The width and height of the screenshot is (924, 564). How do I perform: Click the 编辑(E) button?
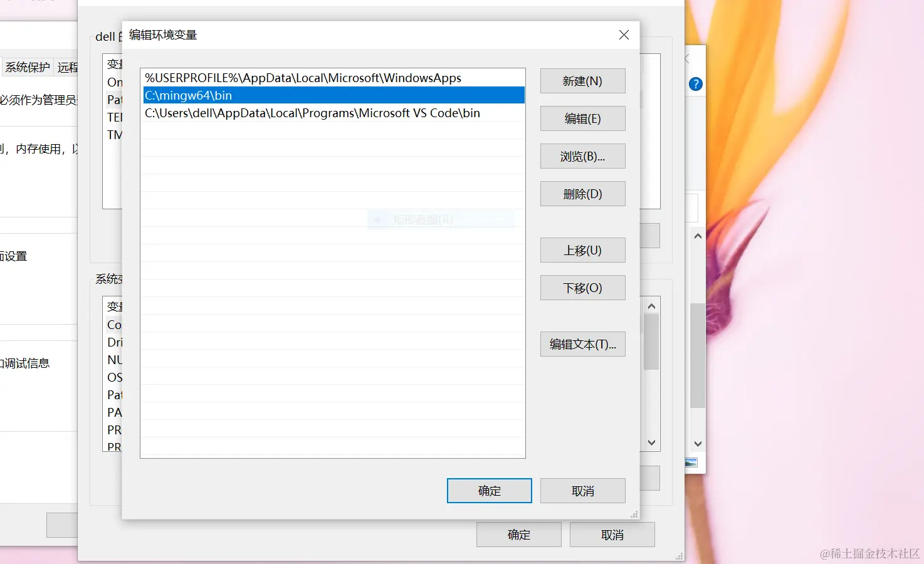[582, 118]
